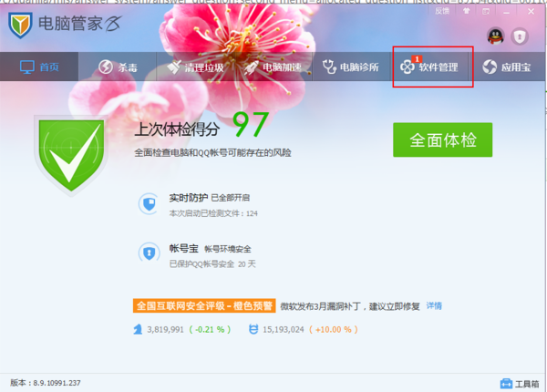The height and width of the screenshot is (392, 547).
Task: Open the 清理垃圾 cleanup tab
Action: click(x=195, y=67)
